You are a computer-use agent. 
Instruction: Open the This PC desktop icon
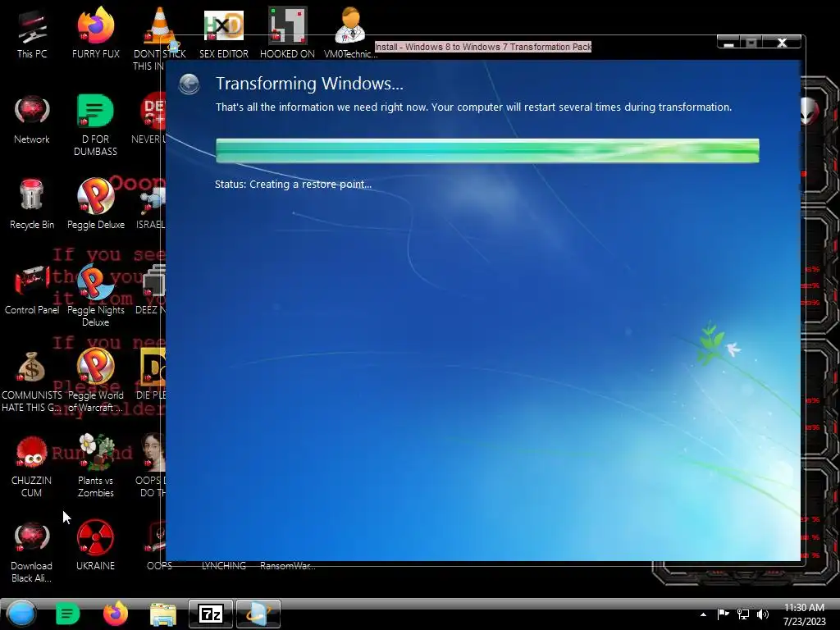click(x=32, y=34)
